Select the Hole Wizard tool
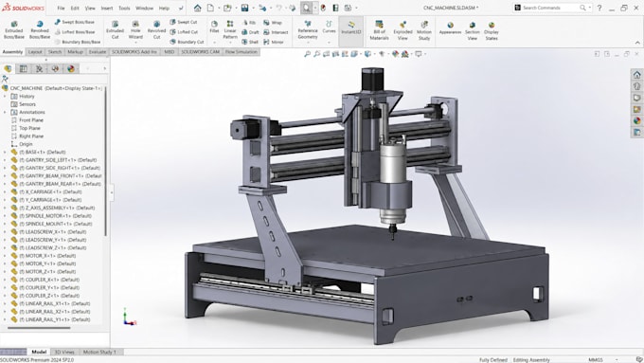This screenshot has width=644, height=363. tap(135, 30)
